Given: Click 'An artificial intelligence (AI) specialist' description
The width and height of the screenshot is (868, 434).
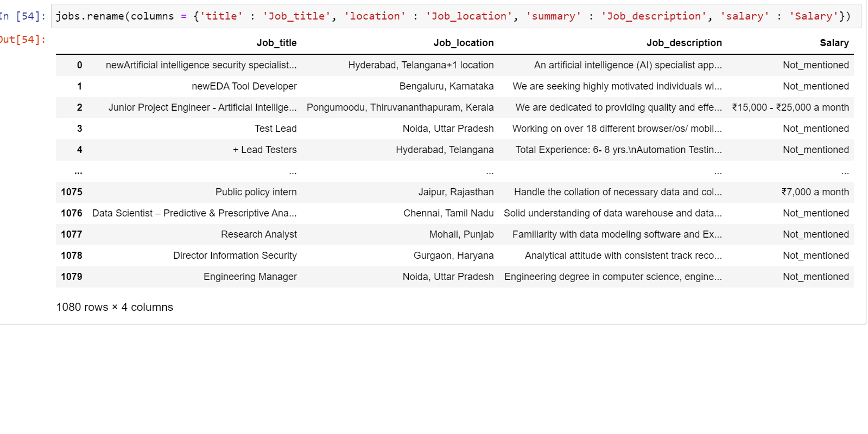Looking at the screenshot, I should 628,65.
